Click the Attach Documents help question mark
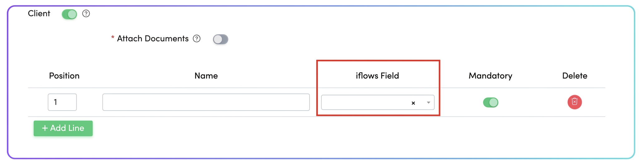 (x=197, y=39)
